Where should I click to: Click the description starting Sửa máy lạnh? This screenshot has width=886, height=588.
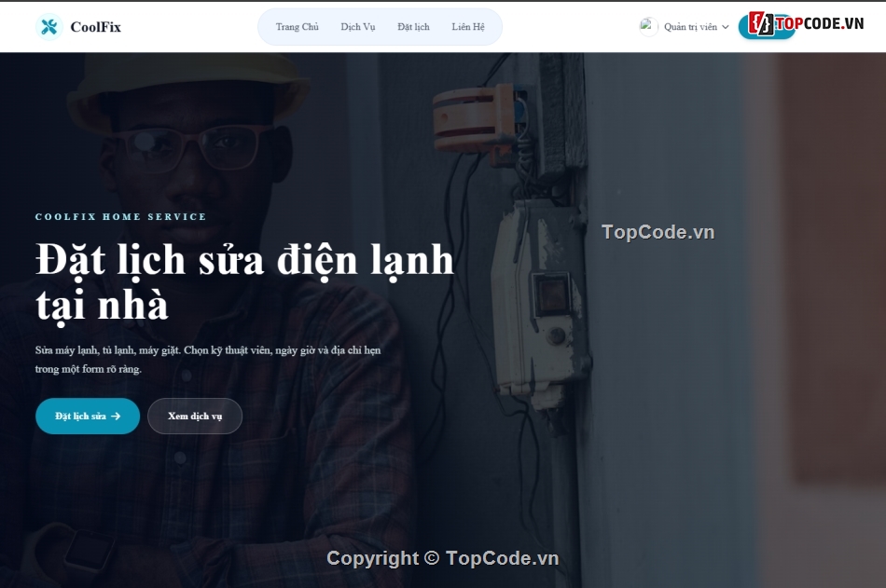tap(208, 360)
